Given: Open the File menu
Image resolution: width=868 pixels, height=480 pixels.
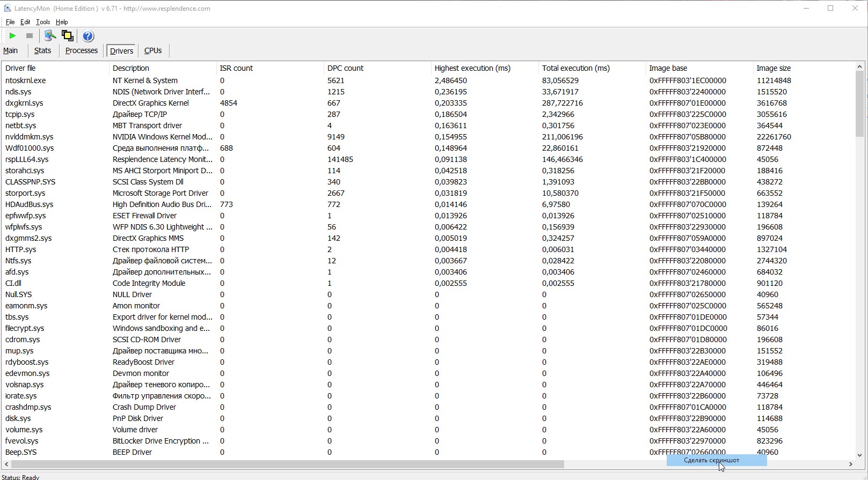Looking at the screenshot, I should (x=10, y=22).
